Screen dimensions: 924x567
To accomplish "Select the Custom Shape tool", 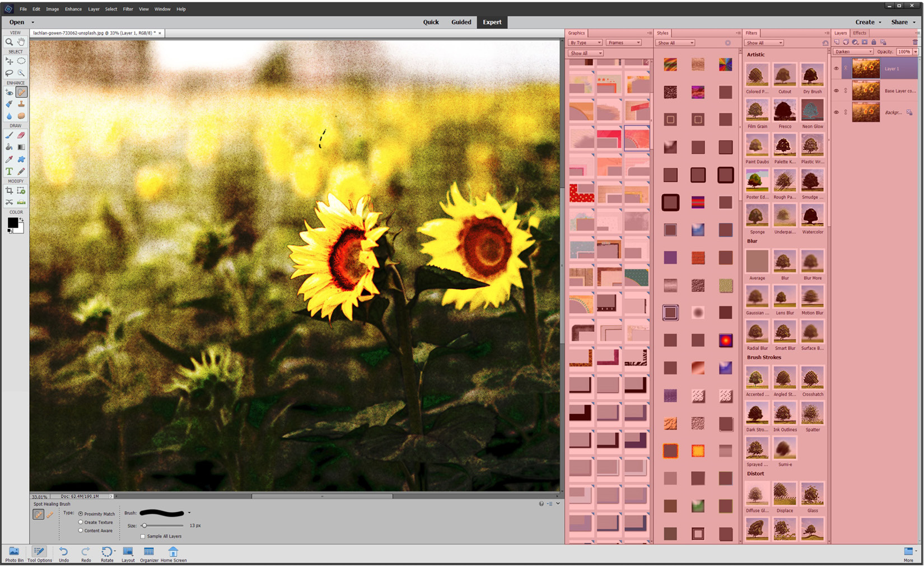I will coord(21,160).
